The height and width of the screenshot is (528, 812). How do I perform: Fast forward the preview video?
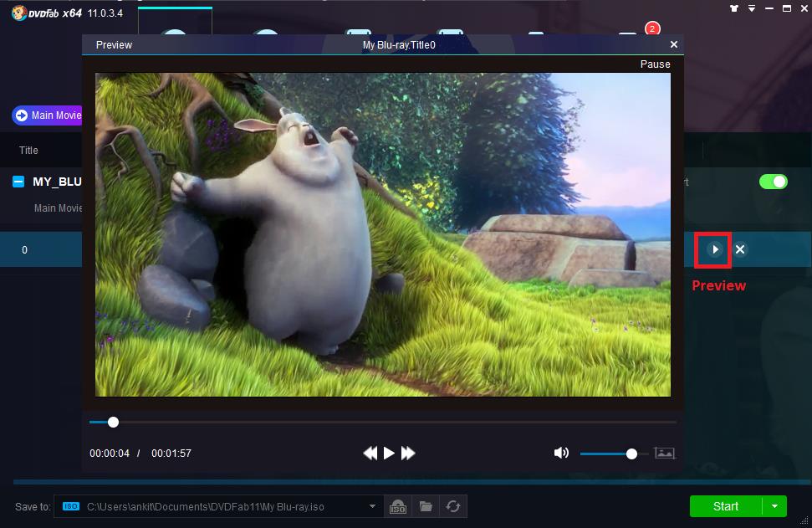point(408,454)
